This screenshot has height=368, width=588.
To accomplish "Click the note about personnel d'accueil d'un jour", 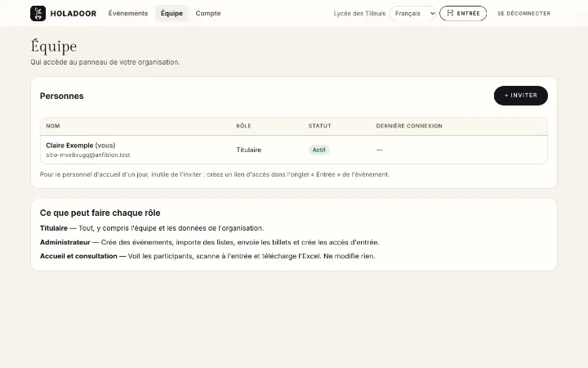I will pyautogui.click(x=215, y=175).
